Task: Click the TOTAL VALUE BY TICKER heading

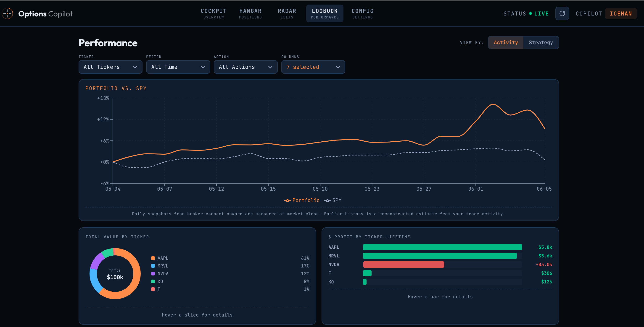Action: click(x=117, y=237)
